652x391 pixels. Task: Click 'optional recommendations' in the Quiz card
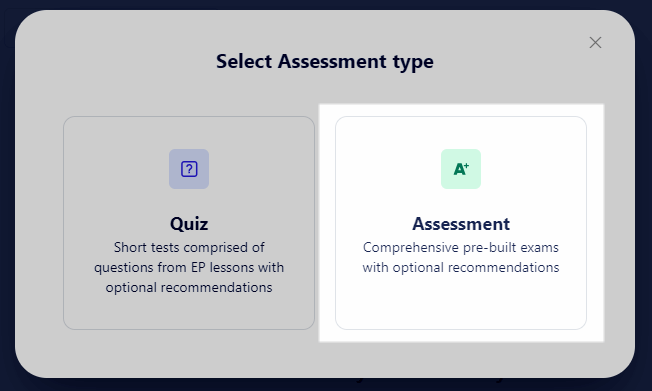189,287
